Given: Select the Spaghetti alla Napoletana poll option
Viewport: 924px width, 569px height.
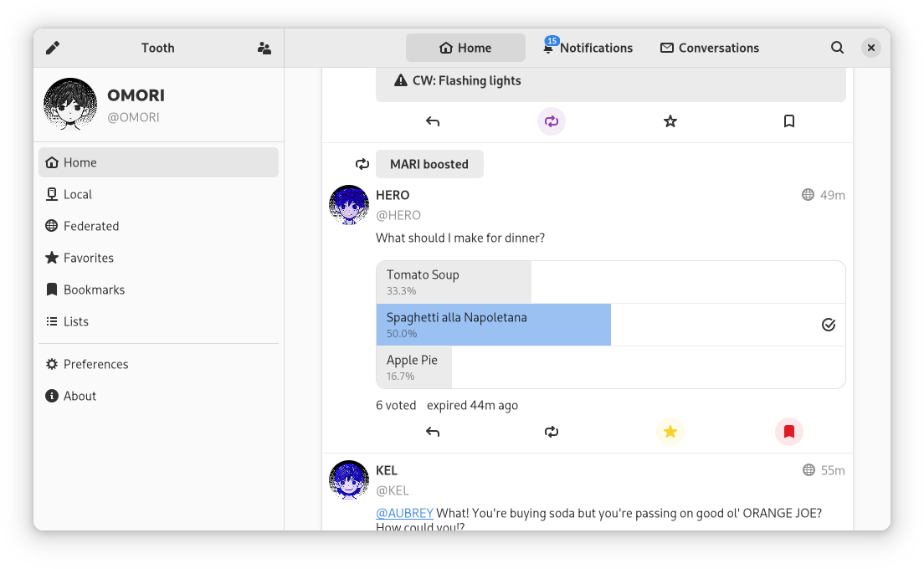Looking at the screenshot, I should pyautogui.click(x=610, y=325).
